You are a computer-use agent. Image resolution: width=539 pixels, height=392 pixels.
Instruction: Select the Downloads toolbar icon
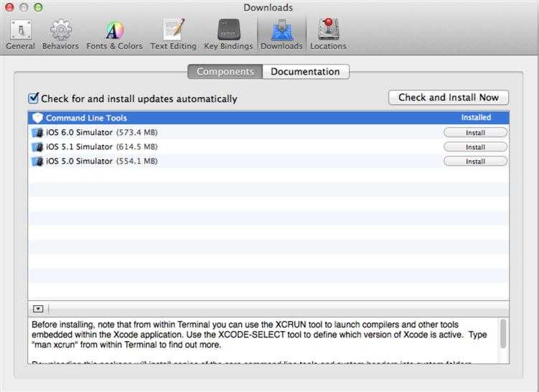click(x=281, y=34)
